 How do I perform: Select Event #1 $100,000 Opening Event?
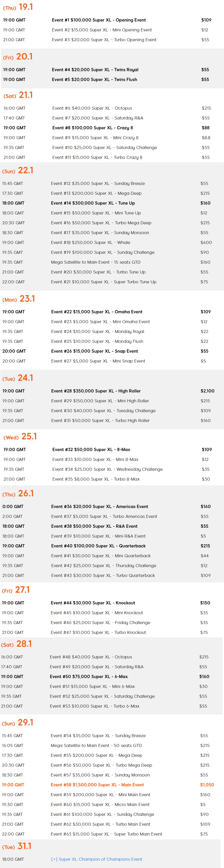tap(99, 20)
